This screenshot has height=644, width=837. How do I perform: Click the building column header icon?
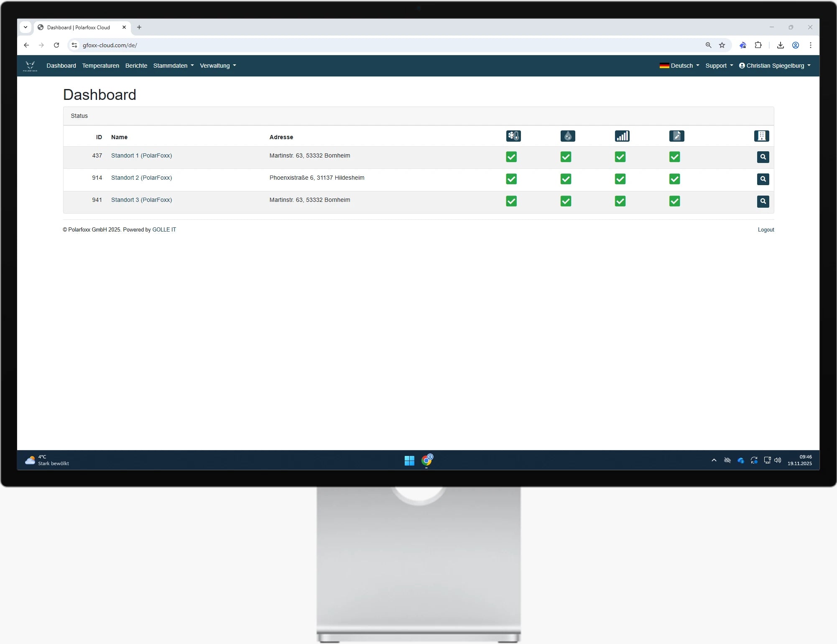point(761,136)
